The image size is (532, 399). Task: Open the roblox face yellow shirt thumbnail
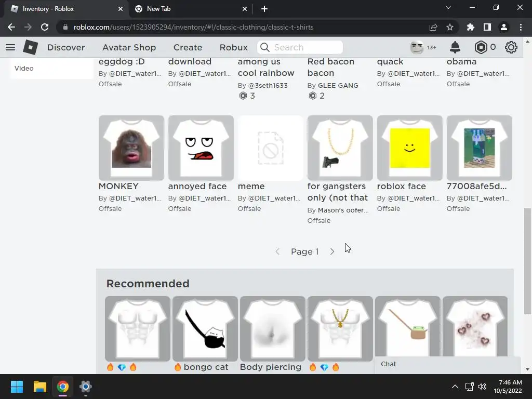pos(409,148)
